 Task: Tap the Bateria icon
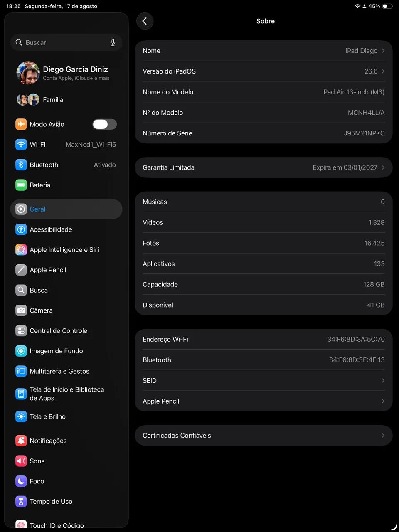[21, 185]
